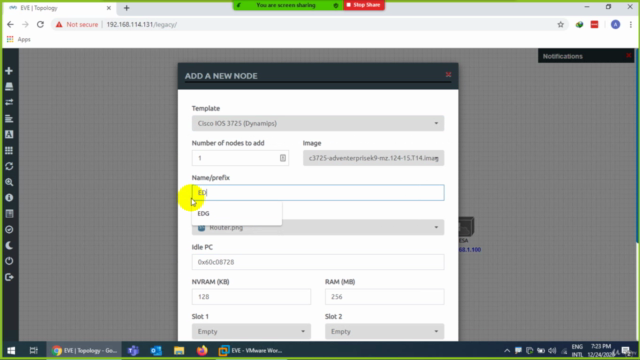Close the Notifications panel
This screenshot has height=360, width=640.
click(629, 56)
